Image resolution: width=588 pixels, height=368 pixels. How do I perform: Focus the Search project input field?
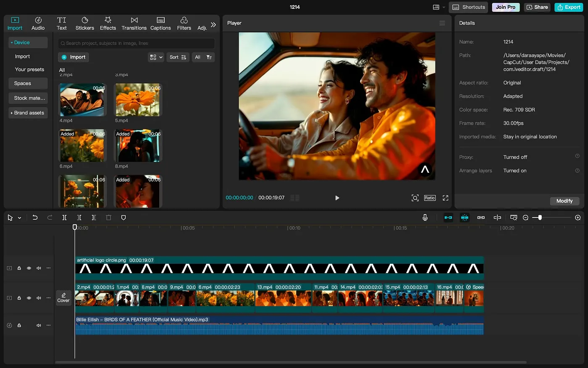coord(136,43)
